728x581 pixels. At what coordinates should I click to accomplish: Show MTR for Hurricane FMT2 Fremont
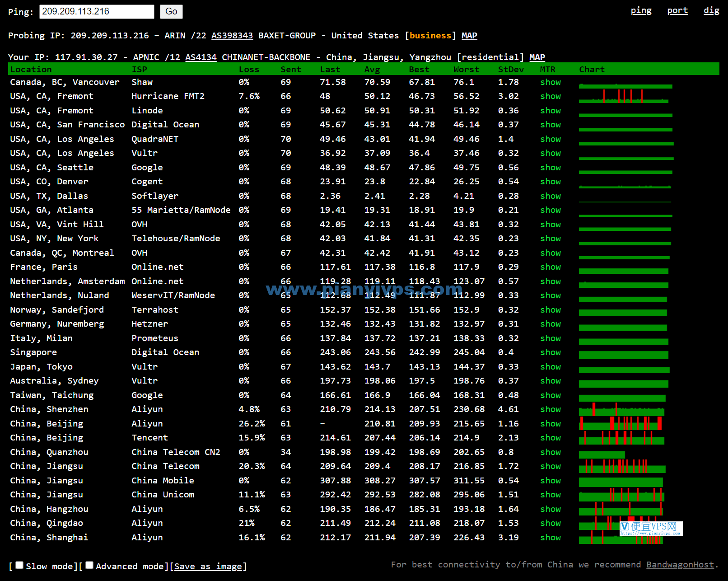[551, 96]
